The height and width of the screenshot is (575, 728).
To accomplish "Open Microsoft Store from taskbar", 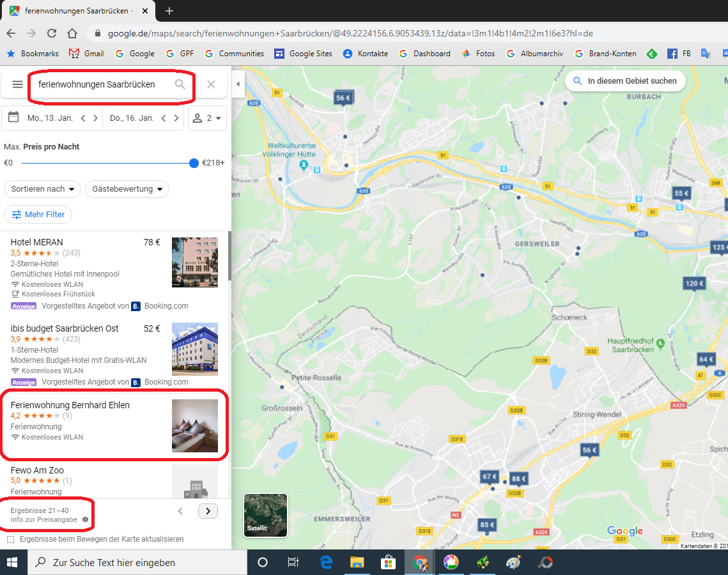I will tap(388, 562).
